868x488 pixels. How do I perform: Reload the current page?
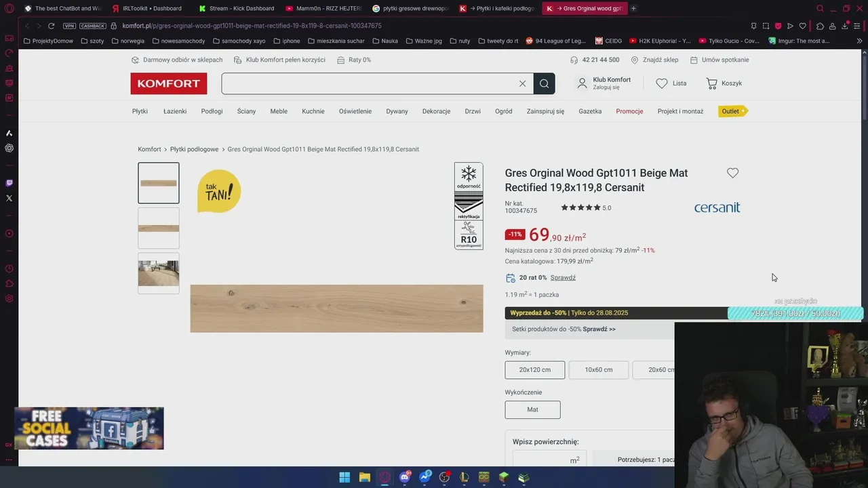[51, 26]
